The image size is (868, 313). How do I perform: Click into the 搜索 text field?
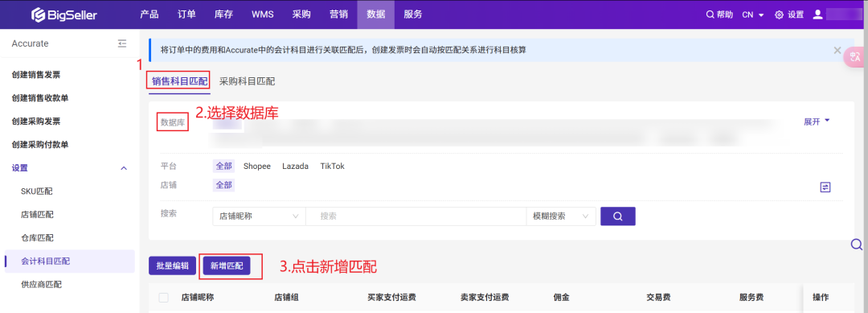point(416,216)
